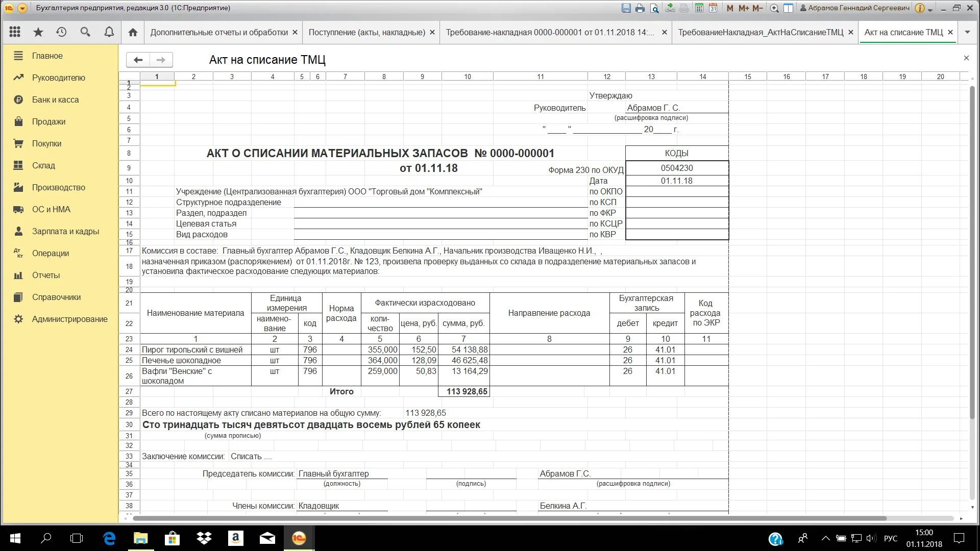Screen dimensions: 980x551
Task: Close the Акт на списание ТМЦ tab
Action: 950,32
